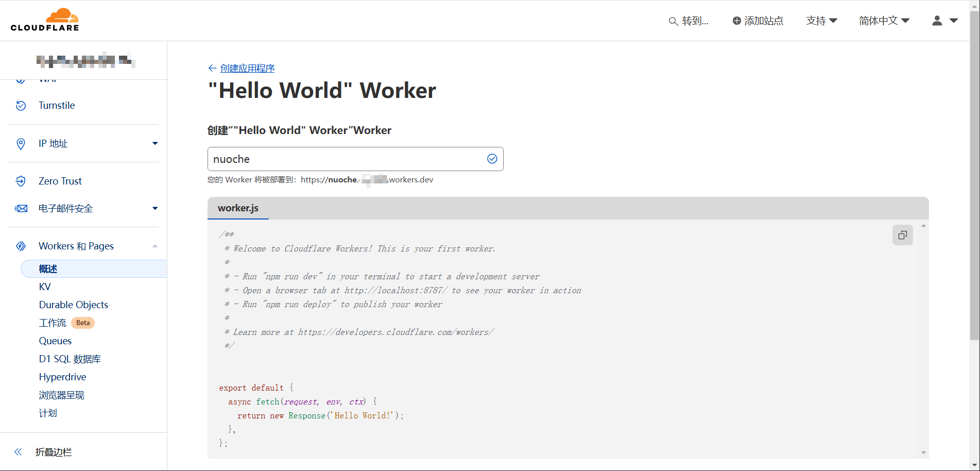The image size is (980, 471).
Task: Click the plus icon for 添加站点
Action: (x=737, y=21)
